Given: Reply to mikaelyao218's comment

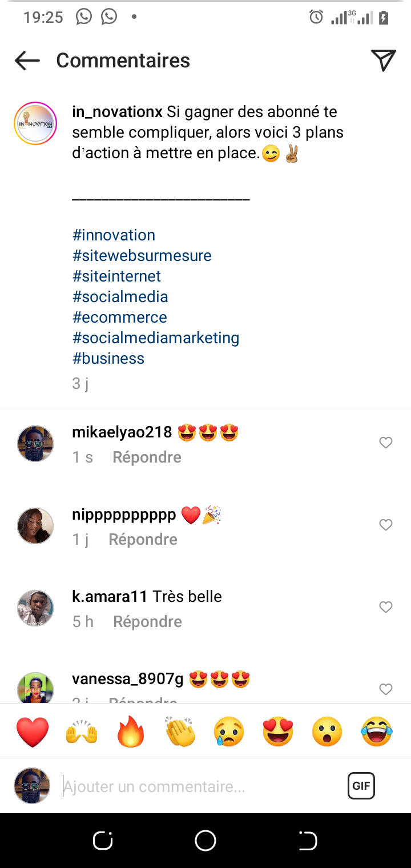Looking at the screenshot, I should point(147,457).
